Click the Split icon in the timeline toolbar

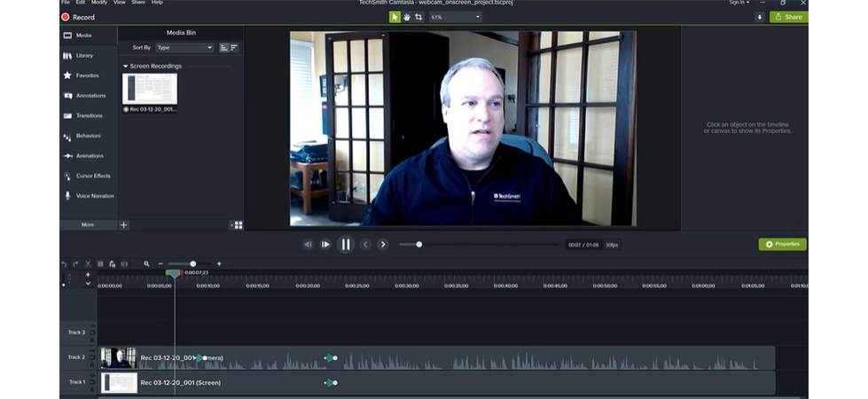(x=124, y=264)
